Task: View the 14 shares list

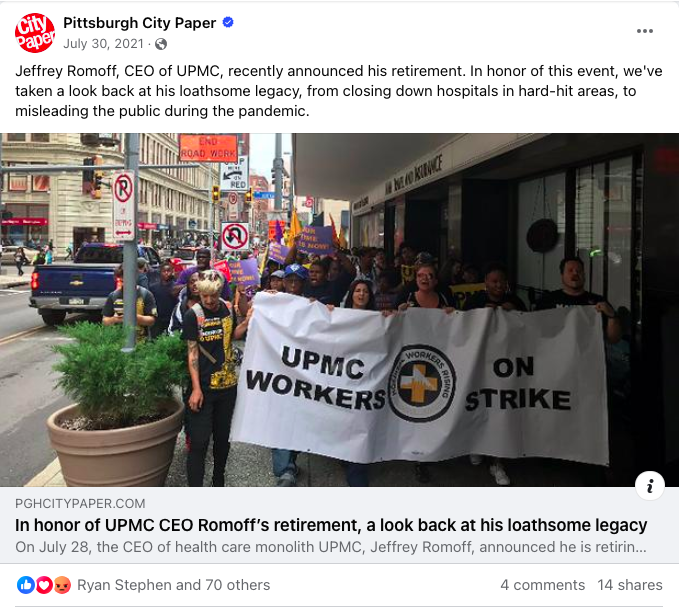Action: pos(630,585)
